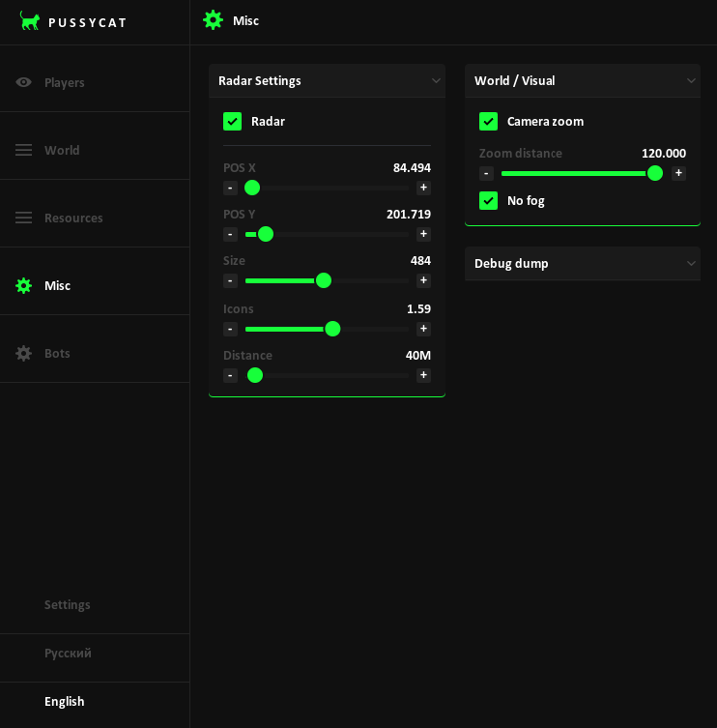The width and height of the screenshot is (717, 728).
Task: Click the eye icon next to Players
Action: point(23,82)
